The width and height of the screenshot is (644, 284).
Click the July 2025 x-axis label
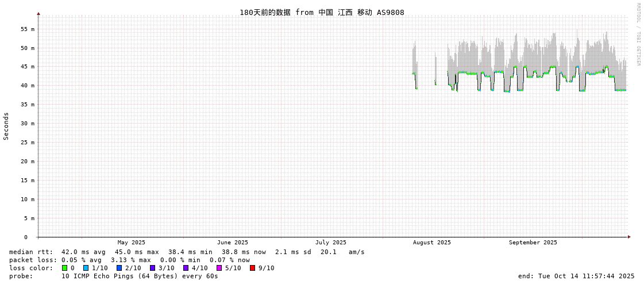[331, 243]
